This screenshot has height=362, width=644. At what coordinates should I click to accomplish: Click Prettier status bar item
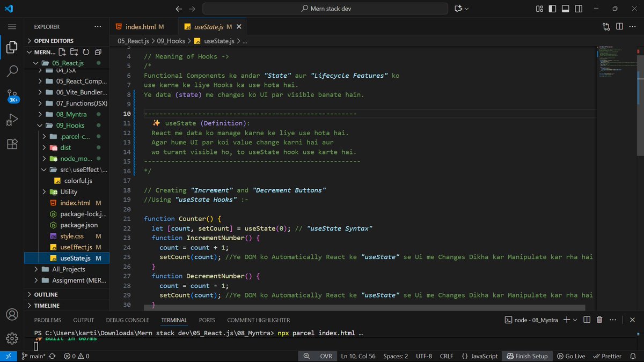click(x=607, y=356)
